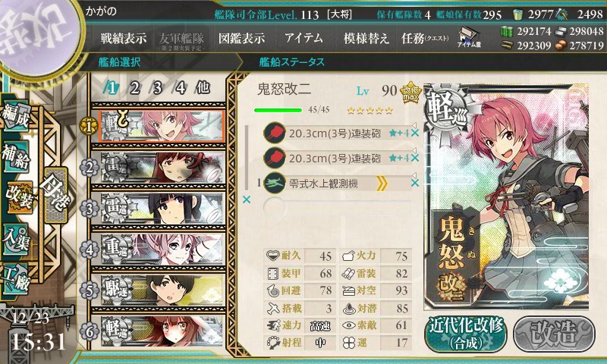Click the 零式水上観測機 seaplane icon
Screen dimensions: 607x364
tap(274, 183)
